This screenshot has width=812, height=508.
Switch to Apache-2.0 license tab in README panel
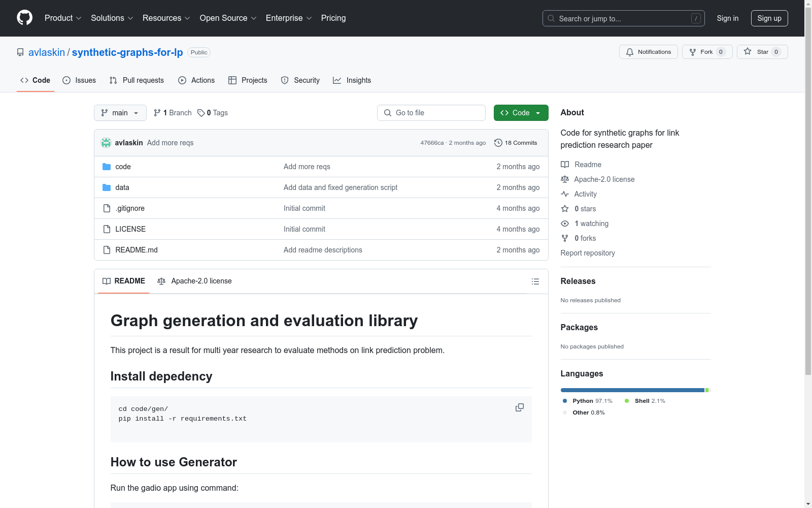194,281
